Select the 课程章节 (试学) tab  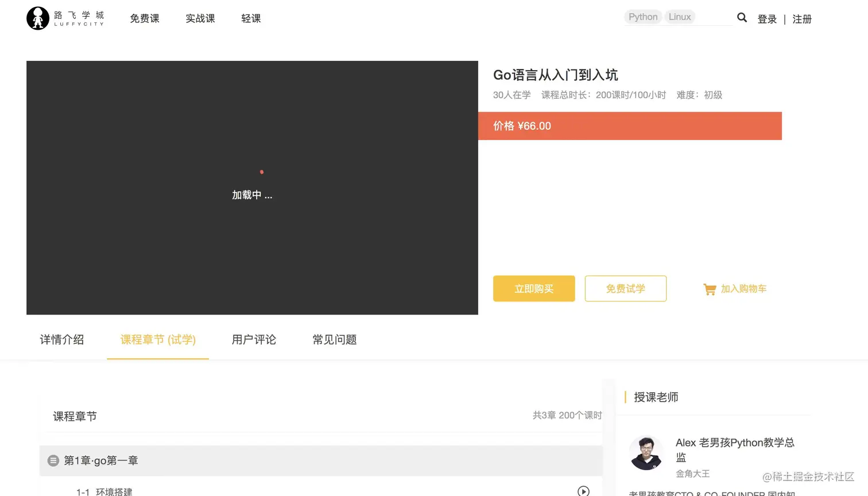(x=157, y=340)
